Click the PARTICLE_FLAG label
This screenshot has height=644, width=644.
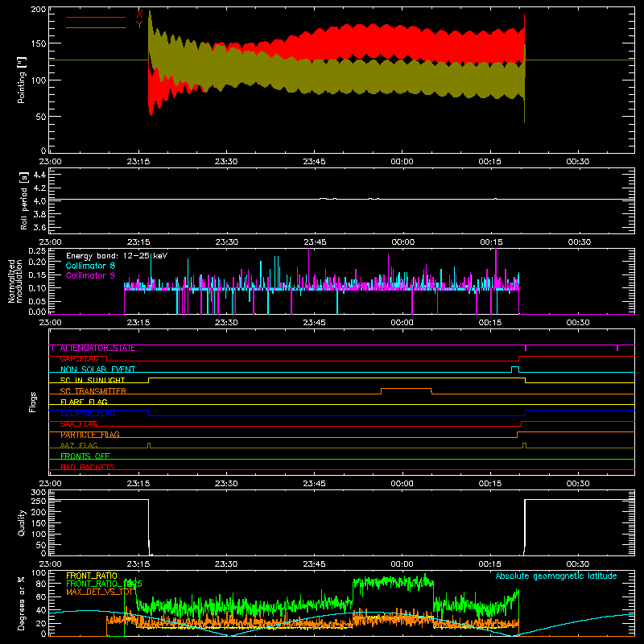[90, 435]
